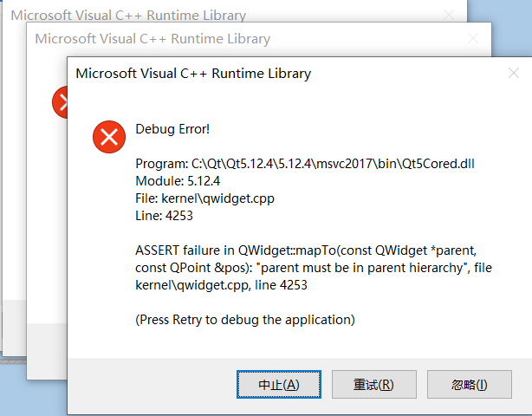This screenshot has height=416, width=532.
Task: Choose the 忽略(I) ignore button
Action: click(x=470, y=384)
